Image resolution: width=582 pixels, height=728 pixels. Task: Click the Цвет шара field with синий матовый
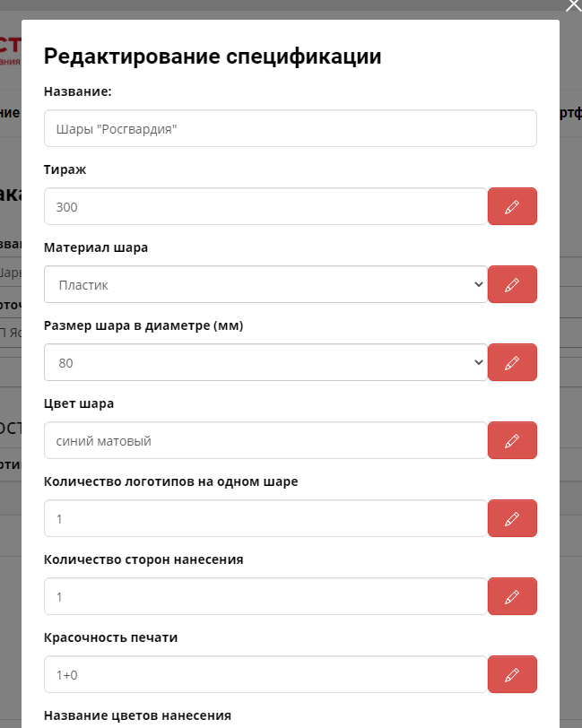click(265, 441)
